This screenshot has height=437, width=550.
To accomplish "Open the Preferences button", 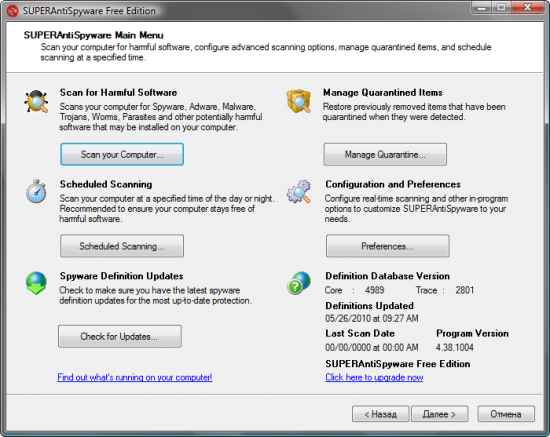I will (388, 246).
